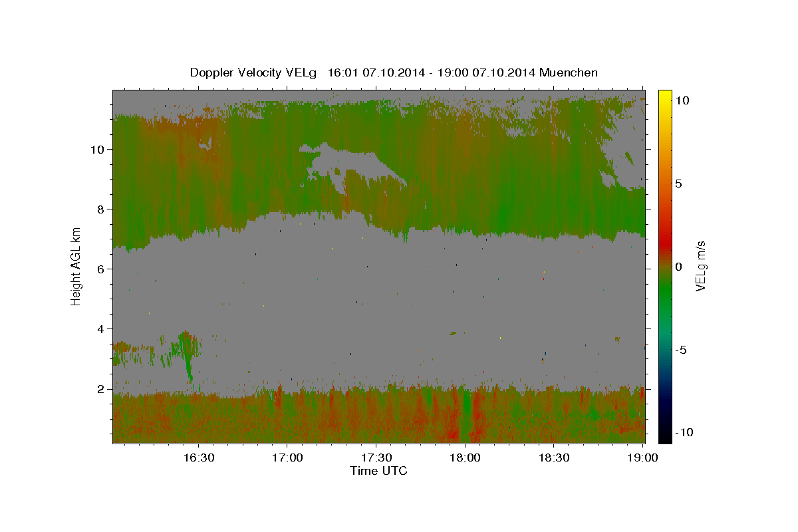Image resolution: width=798 pixels, height=532 pixels.
Task: Click the 18:00 time tick label
Action: coord(465,458)
